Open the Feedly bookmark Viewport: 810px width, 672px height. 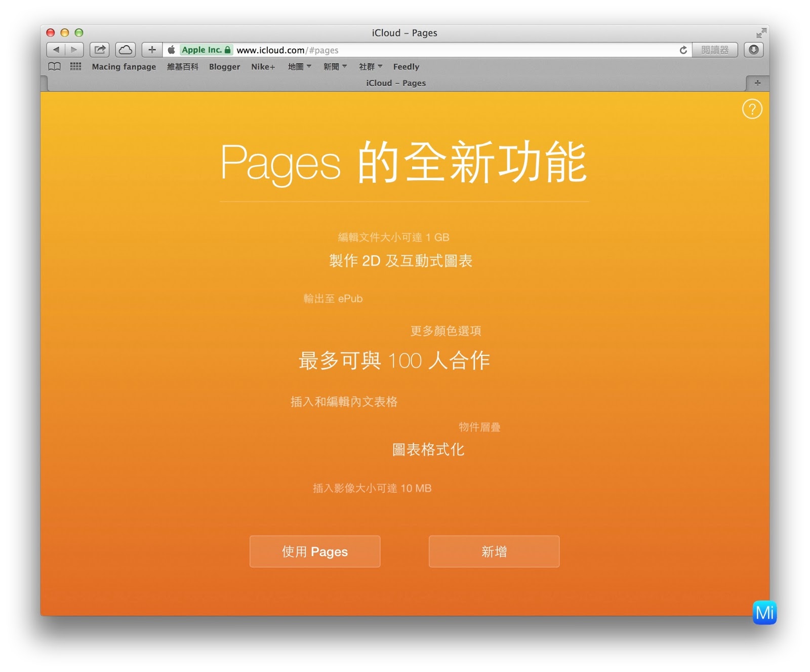pyautogui.click(x=406, y=66)
